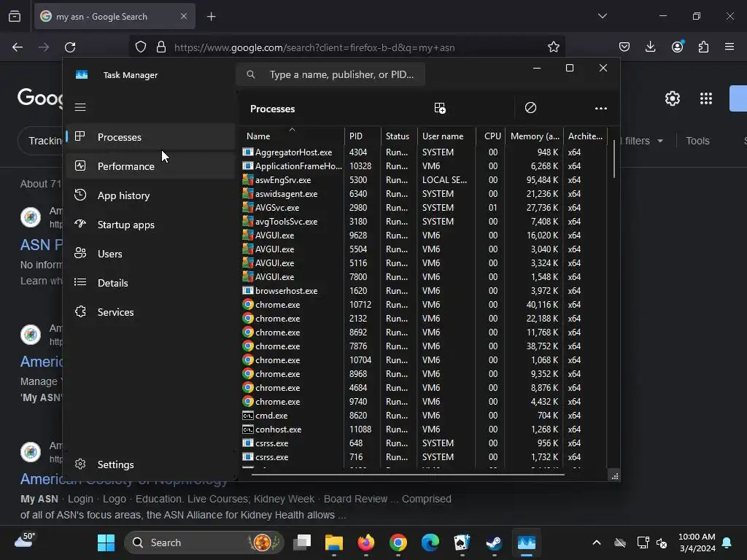Viewport: 747px width, 560px height.
Task: Open Startup apps section
Action: tap(150, 225)
